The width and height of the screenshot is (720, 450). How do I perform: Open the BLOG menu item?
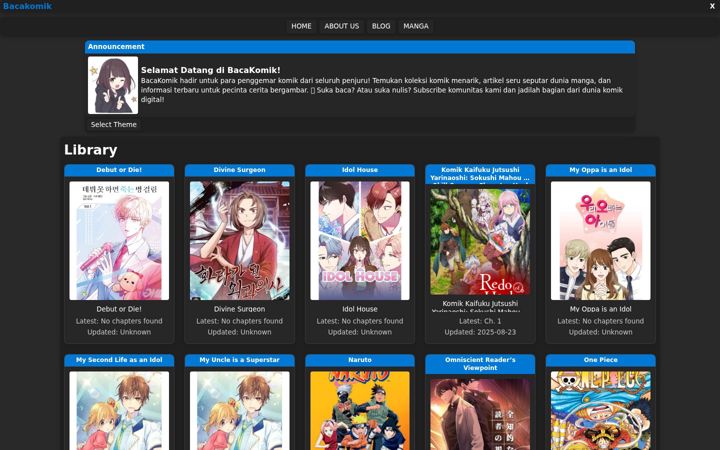tap(381, 26)
